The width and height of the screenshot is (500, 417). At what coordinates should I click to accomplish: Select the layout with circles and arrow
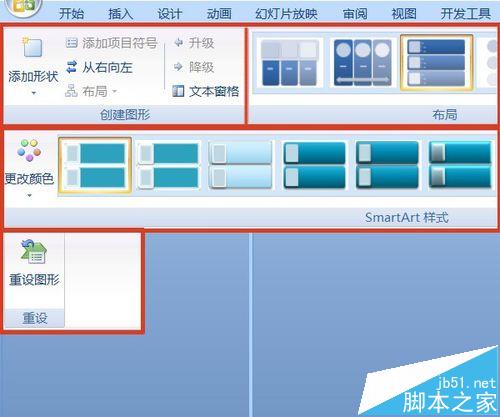tap(363, 63)
